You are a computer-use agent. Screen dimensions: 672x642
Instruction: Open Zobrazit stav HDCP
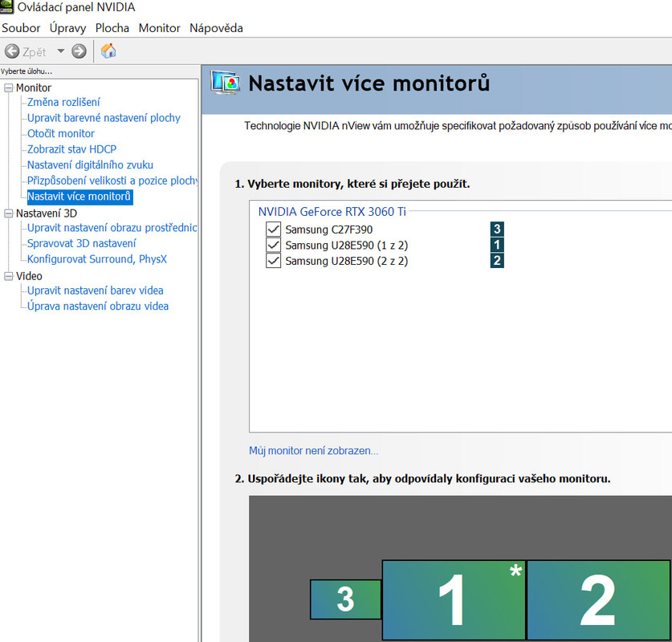[x=71, y=149]
